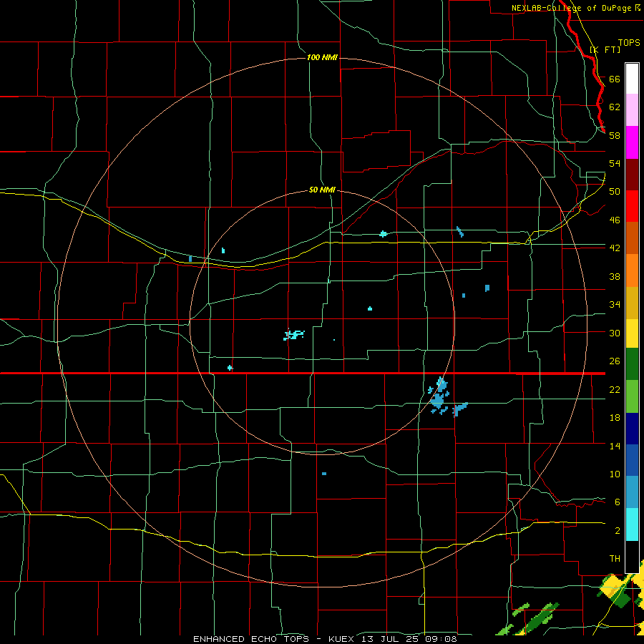
Task: Click the black TH threshold swatch
Action: click(x=632, y=557)
